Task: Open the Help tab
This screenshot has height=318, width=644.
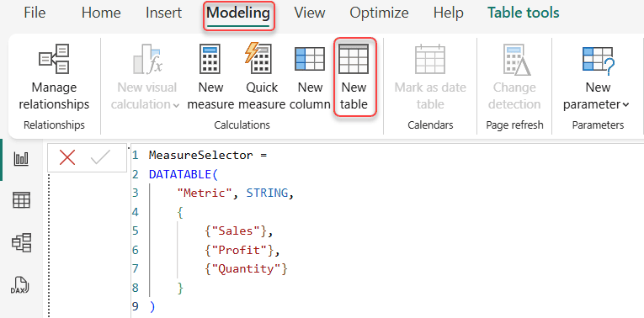Action: pyautogui.click(x=449, y=13)
